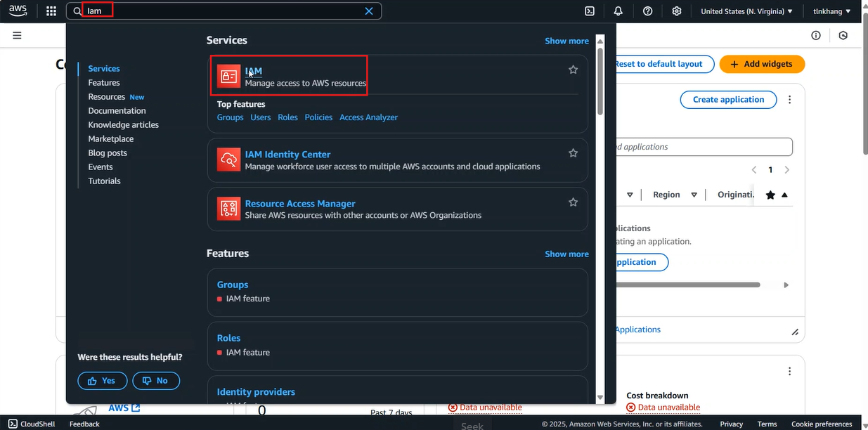Open the applications widget kebab menu
This screenshot has width=868, height=430.
pos(790,100)
